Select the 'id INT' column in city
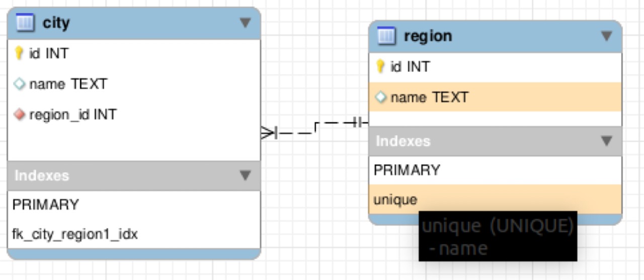Viewport: 644px width, 280px height. tap(134, 53)
